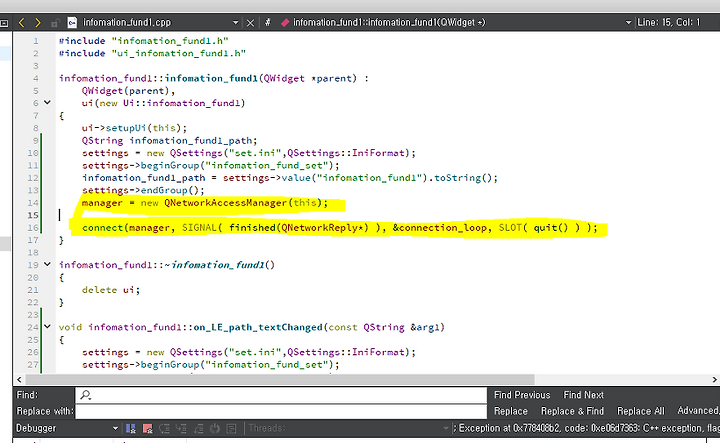Screen dimensions: 720x443
Task: Click the red stop debugger icon
Action: pyautogui.click(x=147, y=428)
